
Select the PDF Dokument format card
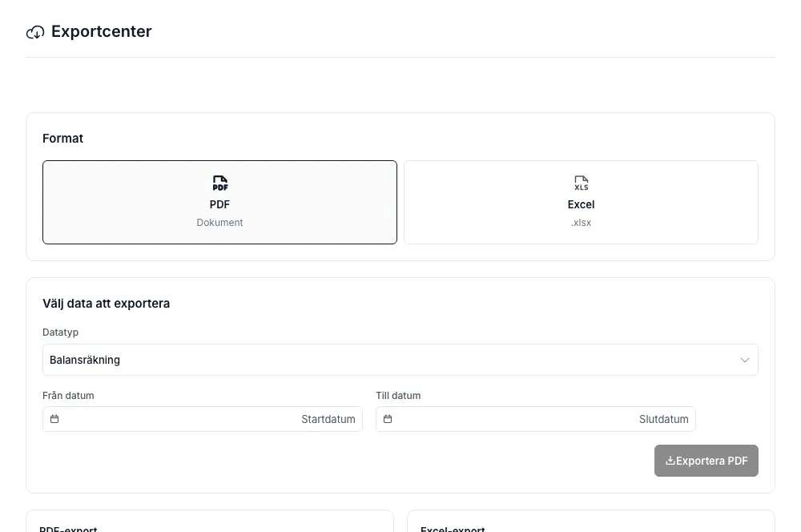(219, 203)
